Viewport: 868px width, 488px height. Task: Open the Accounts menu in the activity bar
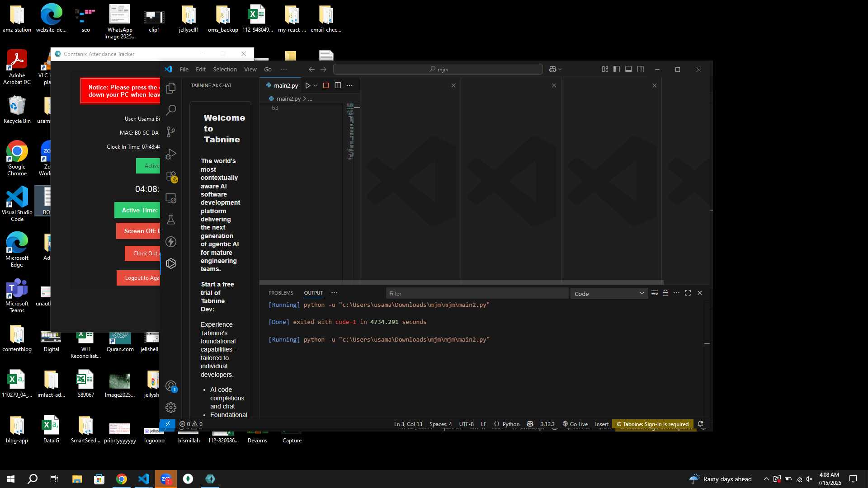coord(171,386)
